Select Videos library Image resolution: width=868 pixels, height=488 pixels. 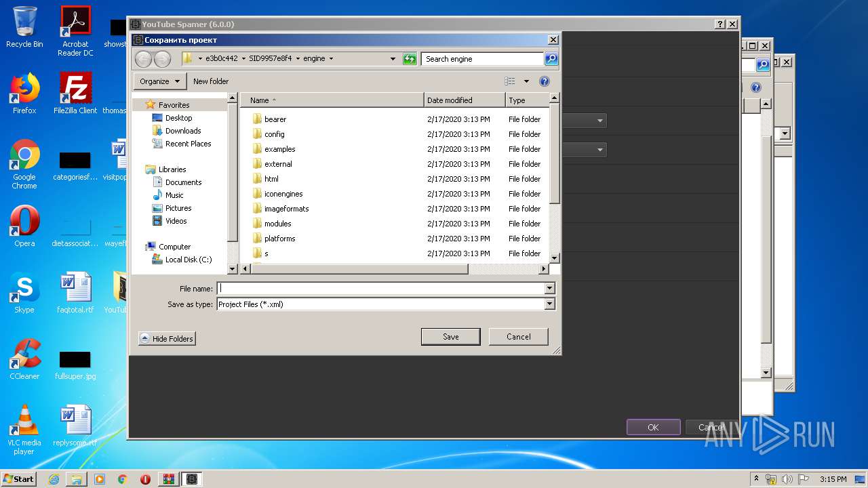176,221
